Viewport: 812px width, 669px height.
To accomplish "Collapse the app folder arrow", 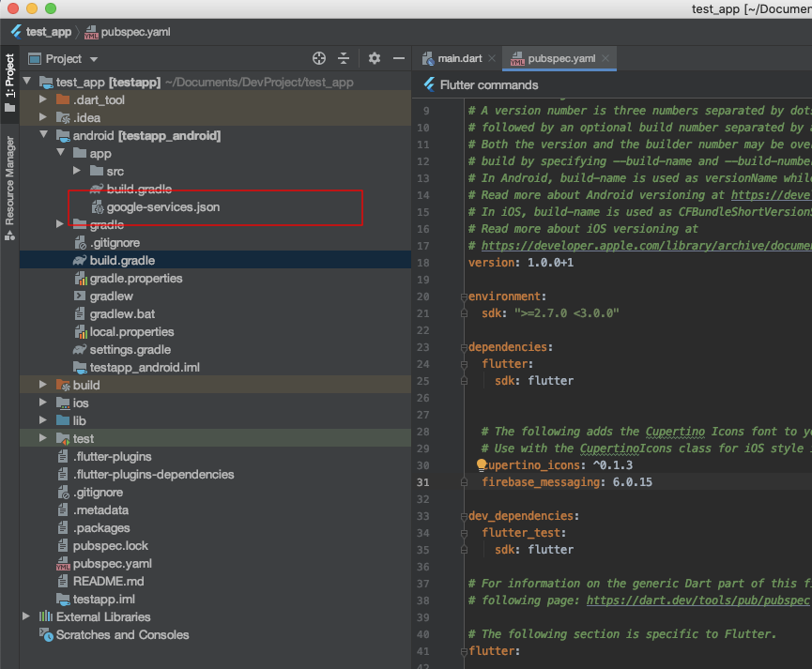I will coord(61,153).
